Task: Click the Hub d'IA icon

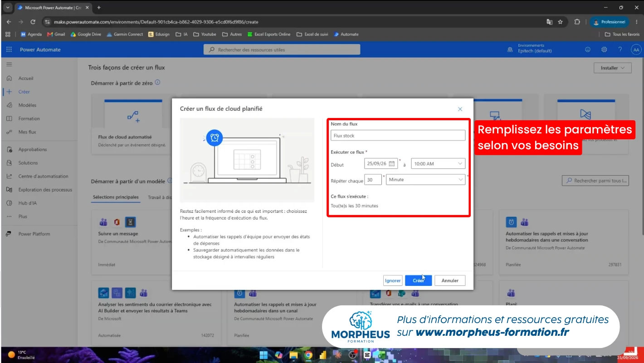Action: tap(9, 203)
